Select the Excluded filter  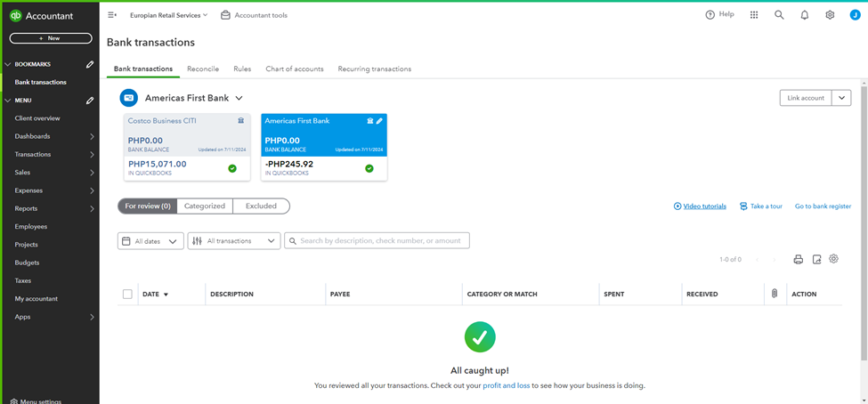point(261,206)
